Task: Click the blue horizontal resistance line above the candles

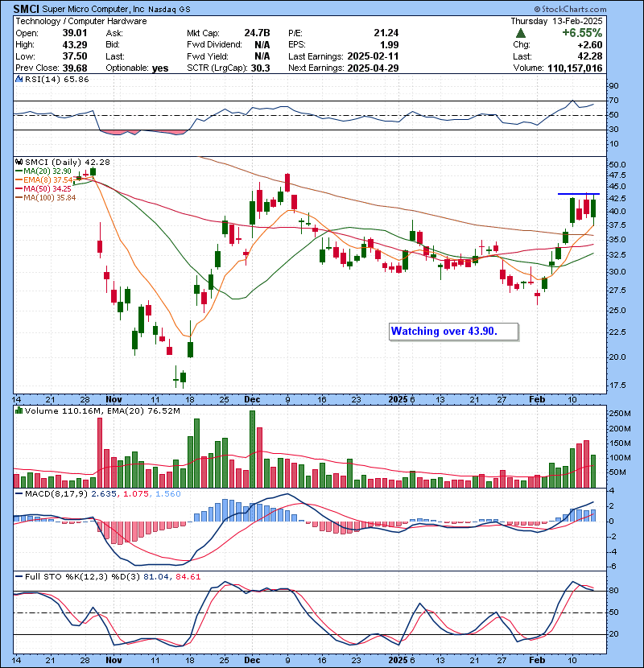Action: point(579,194)
